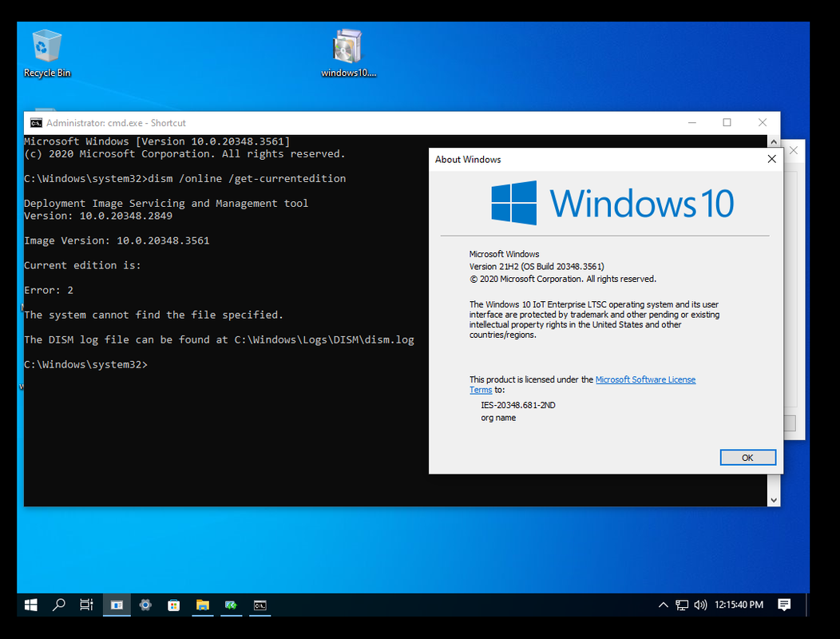Click 'Administrator: cmd.exe - Shortcut' title text

click(117, 123)
